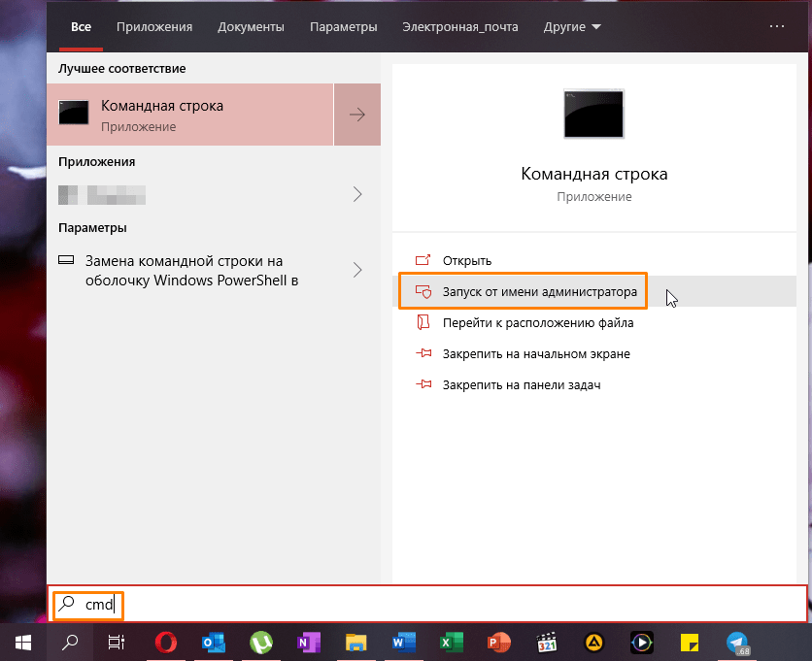Launch Opera browser from taskbar
The height and width of the screenshot is (661, 812).
[x=166, y=643]
